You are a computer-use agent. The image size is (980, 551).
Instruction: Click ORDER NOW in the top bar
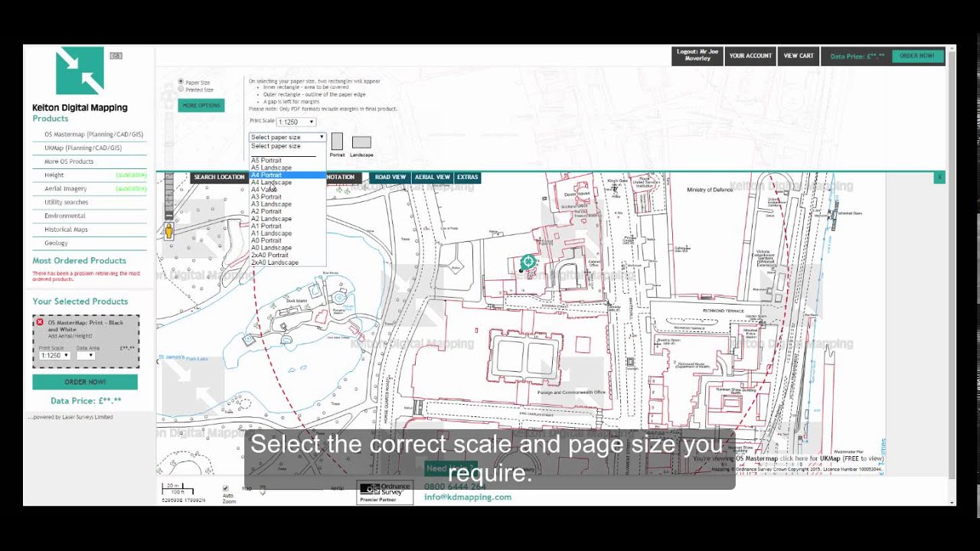coord(917,56)
